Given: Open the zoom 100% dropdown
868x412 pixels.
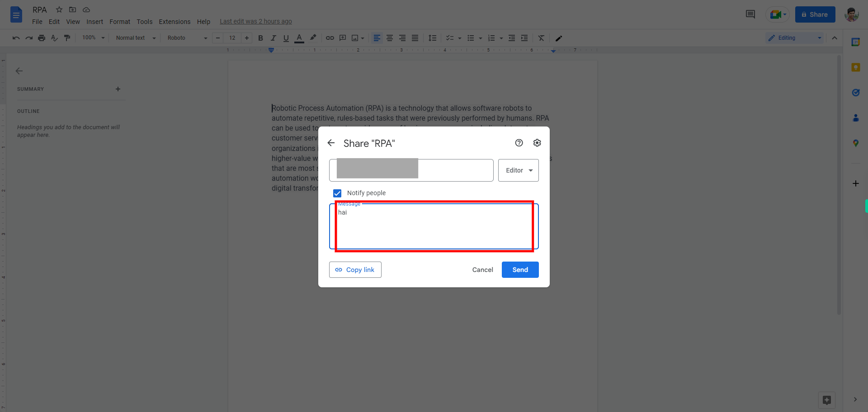Looking at the screenshot, I should pyautogui.click(x=93, y=38).
